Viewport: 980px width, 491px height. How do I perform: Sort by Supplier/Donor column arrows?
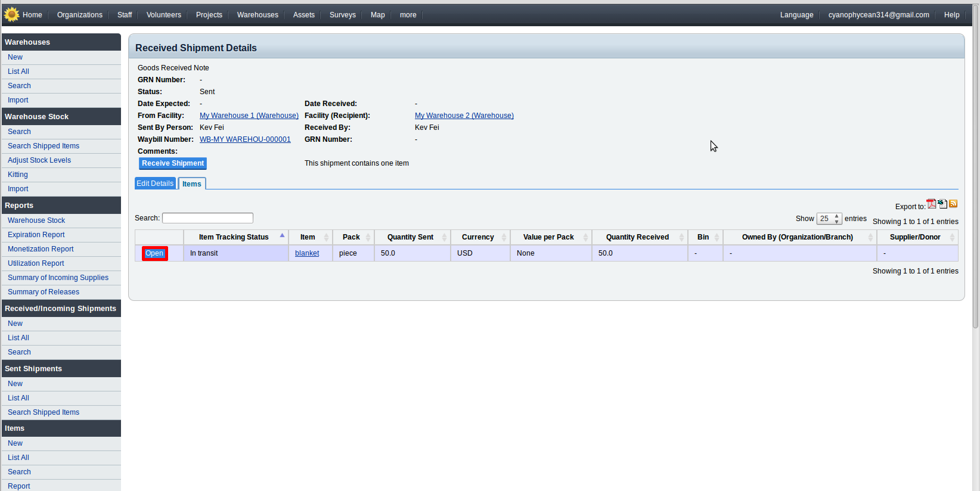point(952,237)
